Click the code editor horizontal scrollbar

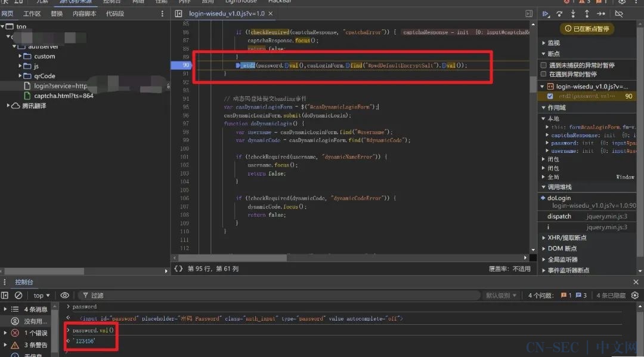[232, 258]
